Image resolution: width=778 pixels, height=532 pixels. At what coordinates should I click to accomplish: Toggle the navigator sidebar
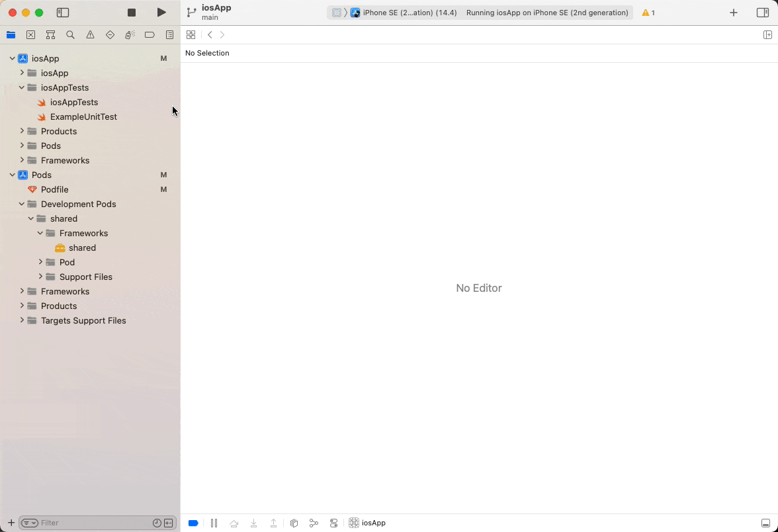[x=62, y=13]
